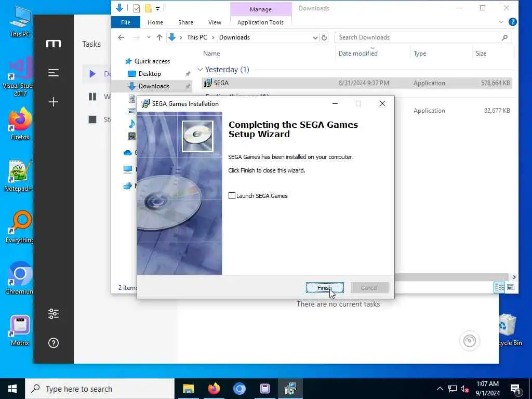532x399 pixels.
Task: Click the Motrix logo in the sidebar
Action: tap(54, 44)
